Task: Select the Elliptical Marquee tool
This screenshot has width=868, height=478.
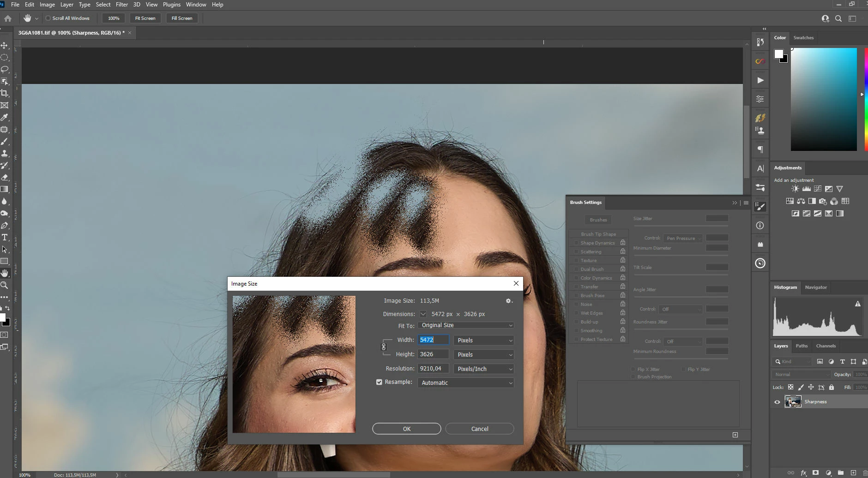Action: click(5, 57)
